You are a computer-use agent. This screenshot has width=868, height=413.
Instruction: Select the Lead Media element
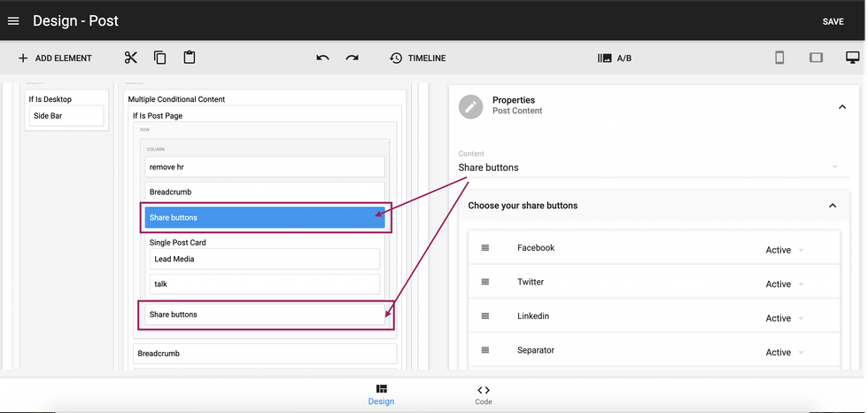point(266,259)
